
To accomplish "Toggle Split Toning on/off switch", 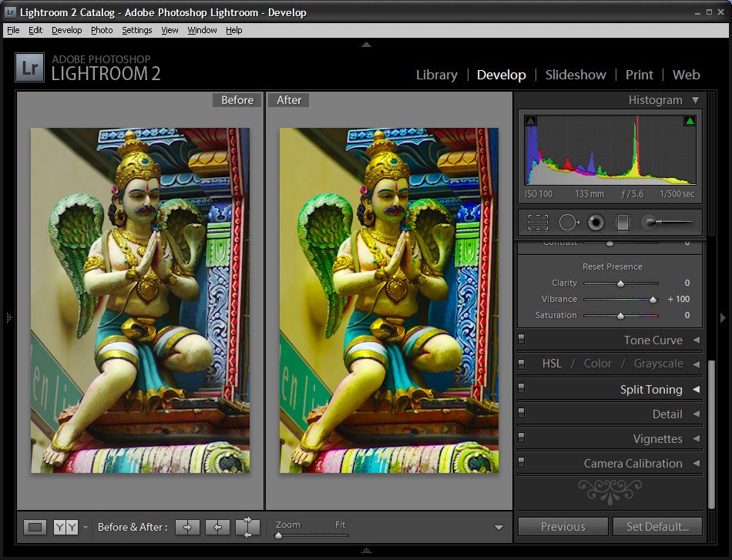I will pos(522,387).
